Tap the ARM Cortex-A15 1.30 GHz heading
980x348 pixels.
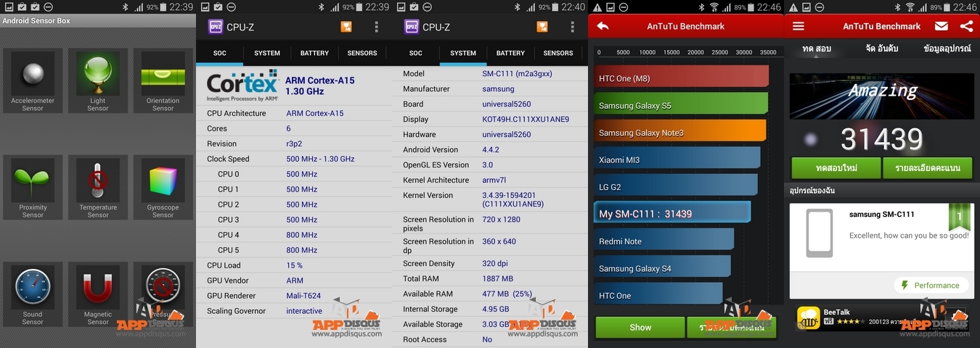pyautogui.click(x=320, y=86)
